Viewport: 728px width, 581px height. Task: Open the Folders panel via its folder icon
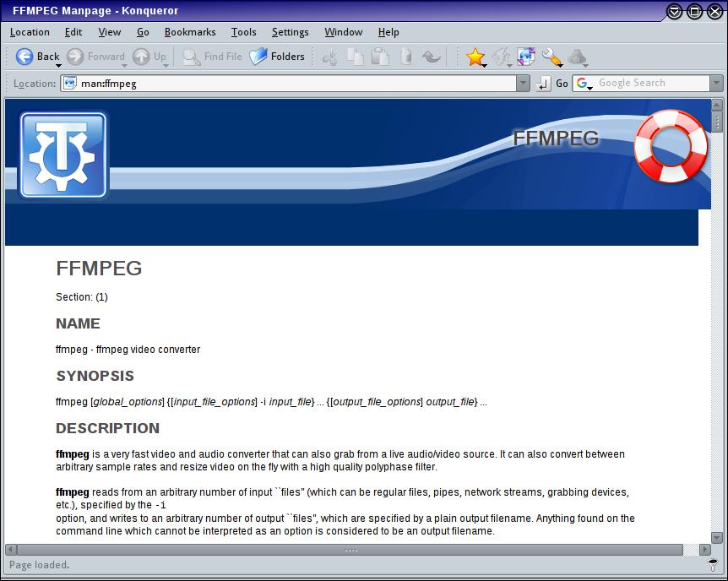point(258,57)
